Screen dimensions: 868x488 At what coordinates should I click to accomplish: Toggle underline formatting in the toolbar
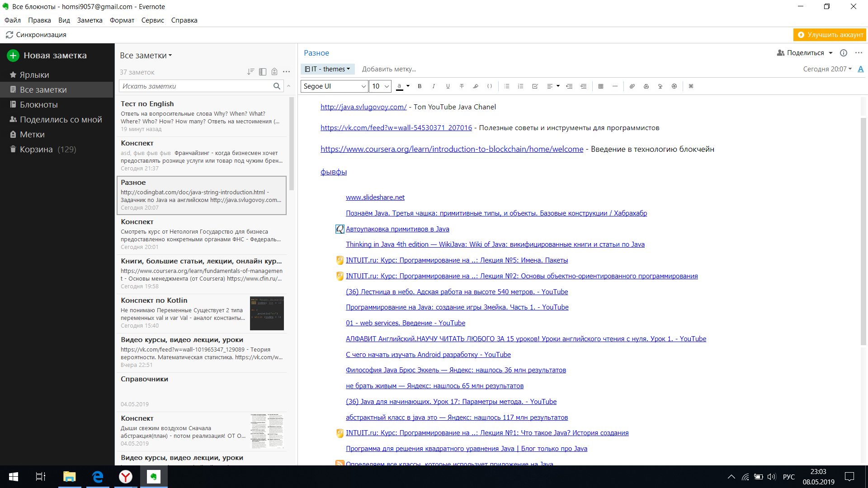click(x=448, y=86)
